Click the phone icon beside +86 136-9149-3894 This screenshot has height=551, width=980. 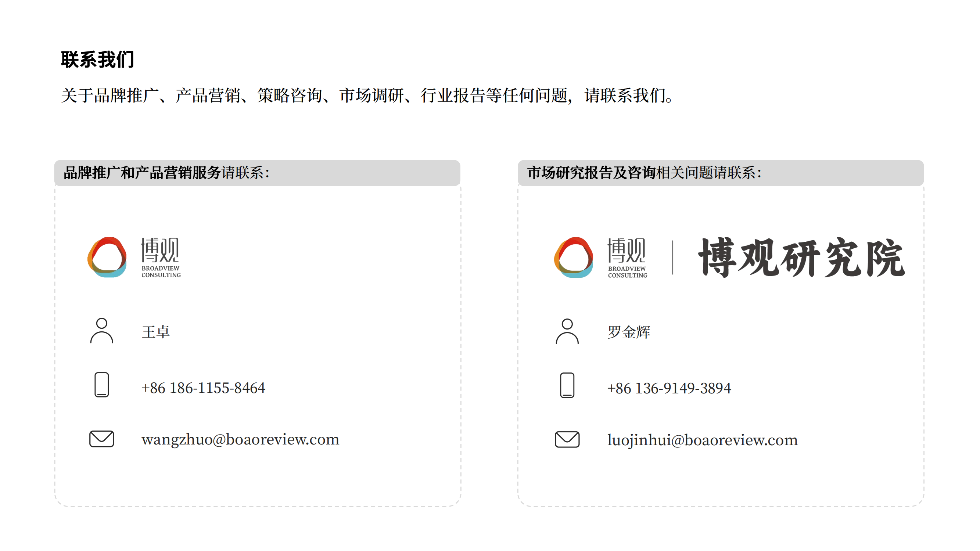[567, 385]
